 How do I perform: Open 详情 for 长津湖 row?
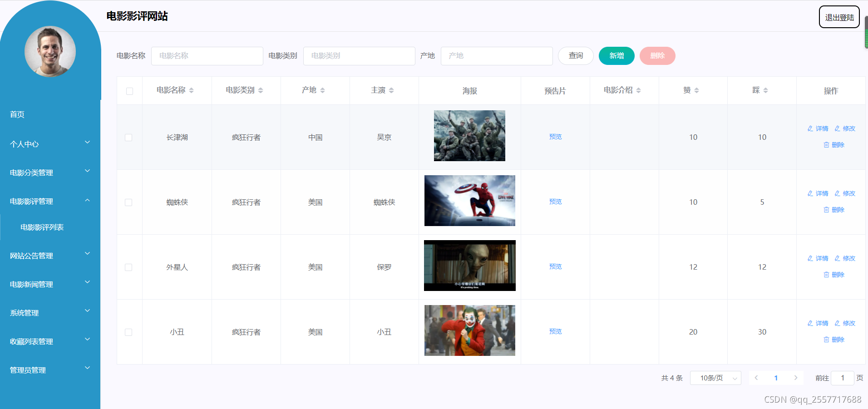point(818,128)
